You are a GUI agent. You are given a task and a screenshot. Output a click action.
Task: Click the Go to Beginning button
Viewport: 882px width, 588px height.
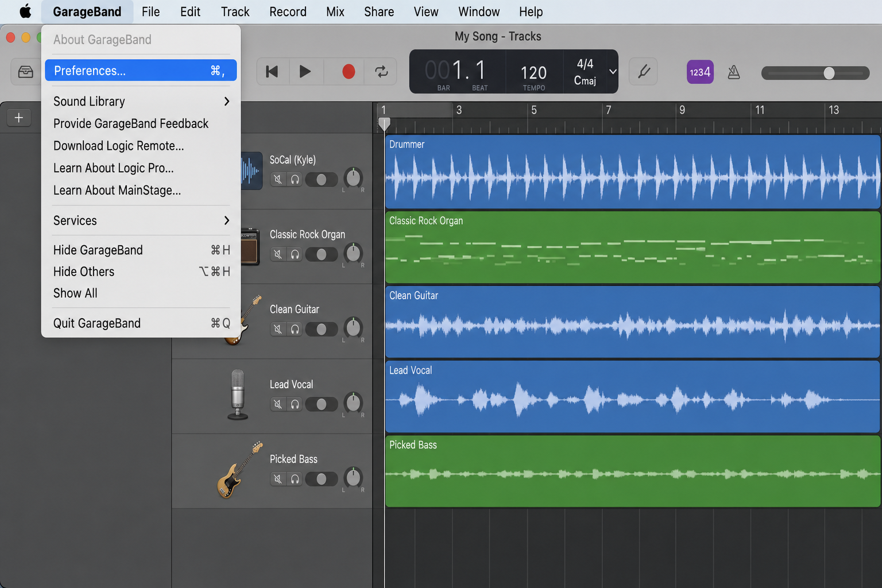click(272, 72)
